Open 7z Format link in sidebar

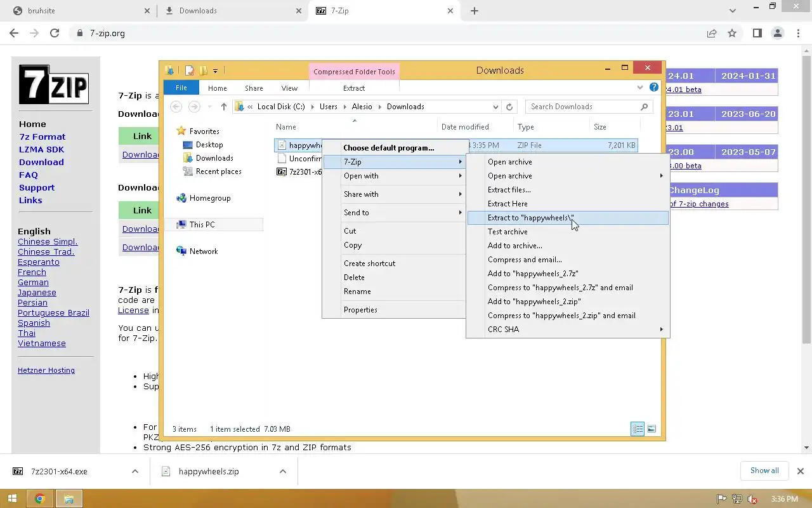(x=42, y=137)
